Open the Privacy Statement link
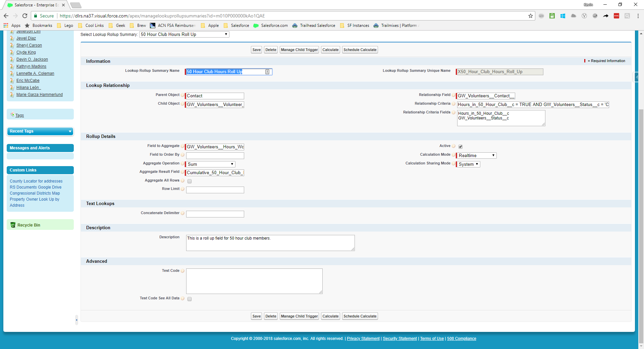Image resolution: width=644 pixels, height=349 pixels. [x=363, y=339]
